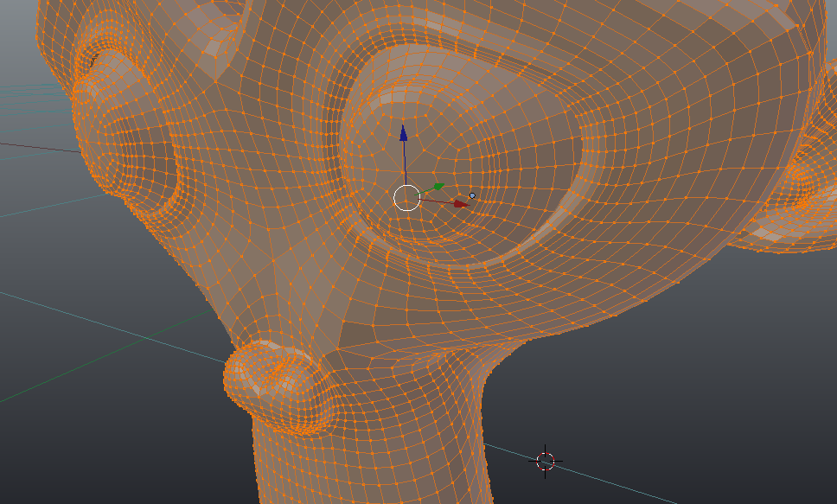Click the small gray vertex dot beside the gizmo
This screenshot has height=504, width=837.
pyautogui.click(x=472, y=196)
